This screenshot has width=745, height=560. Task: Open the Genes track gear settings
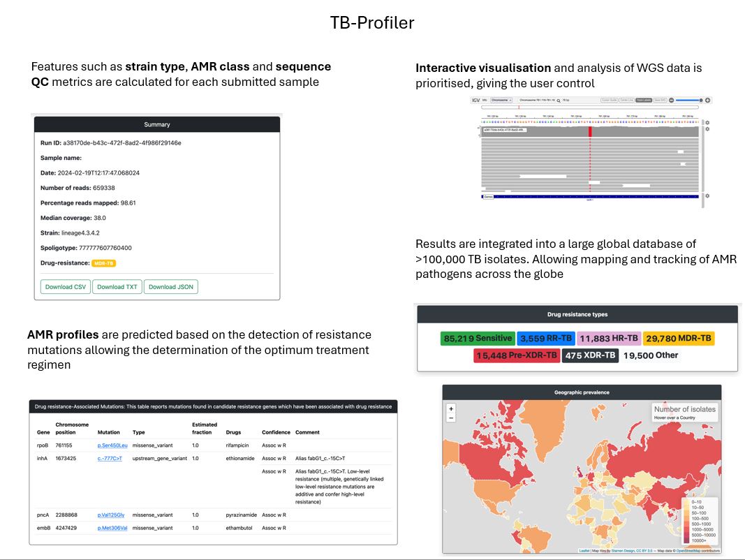click(707, 196)
